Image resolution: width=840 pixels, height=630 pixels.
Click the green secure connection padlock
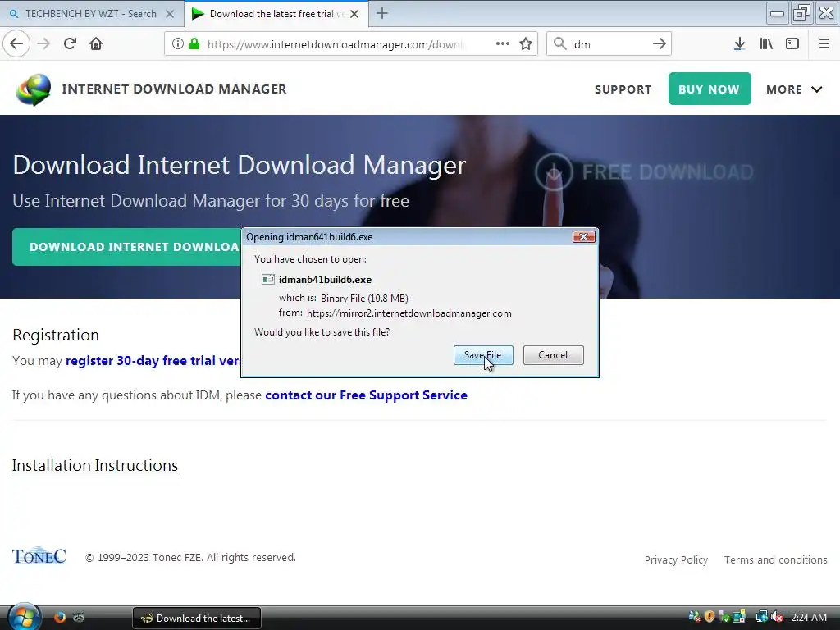[194, 44]
